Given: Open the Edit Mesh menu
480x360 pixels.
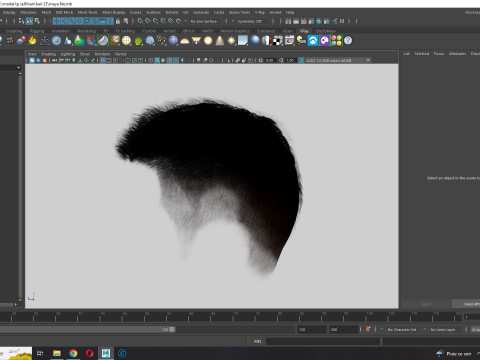Looking at the screenshot, I should point(64,12).
